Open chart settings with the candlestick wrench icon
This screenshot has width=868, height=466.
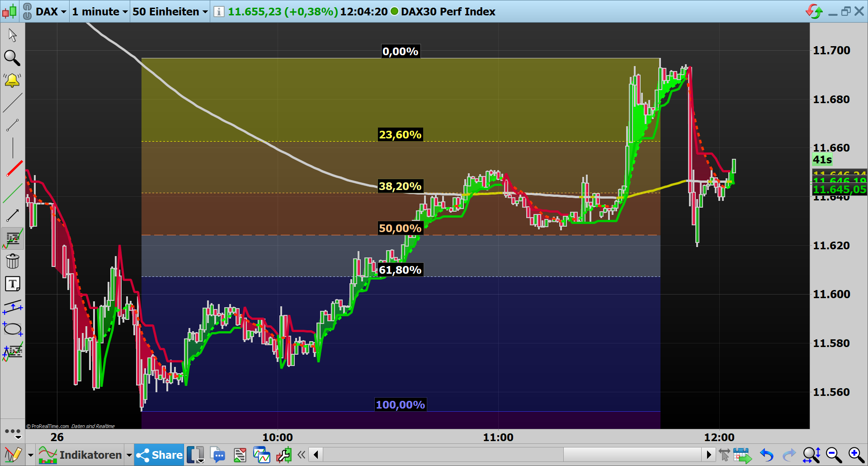pos(284,455)
